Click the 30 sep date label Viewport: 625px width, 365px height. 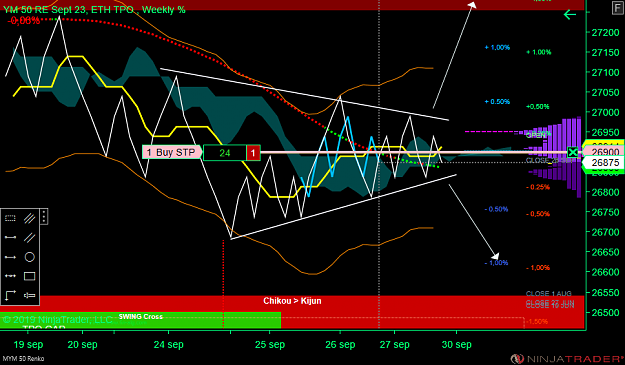click(456, 344)
